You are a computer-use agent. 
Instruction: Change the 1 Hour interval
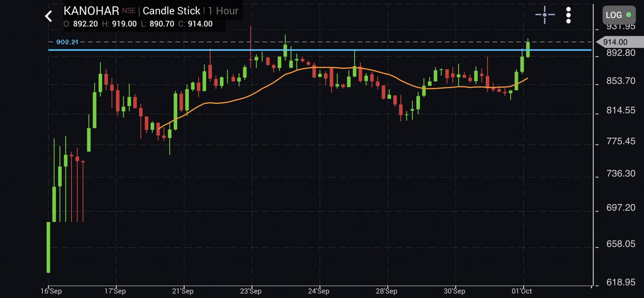pos(223,11)
